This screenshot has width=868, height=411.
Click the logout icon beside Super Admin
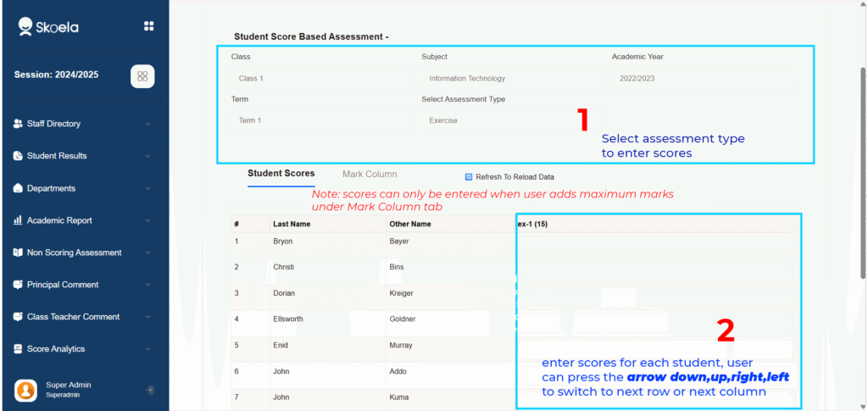click(x=149, y=390)
